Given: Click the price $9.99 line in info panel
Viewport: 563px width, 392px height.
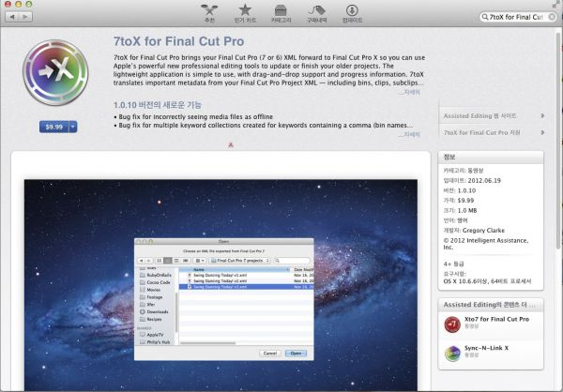Looking at the screenshot, I should pos(459,201).
